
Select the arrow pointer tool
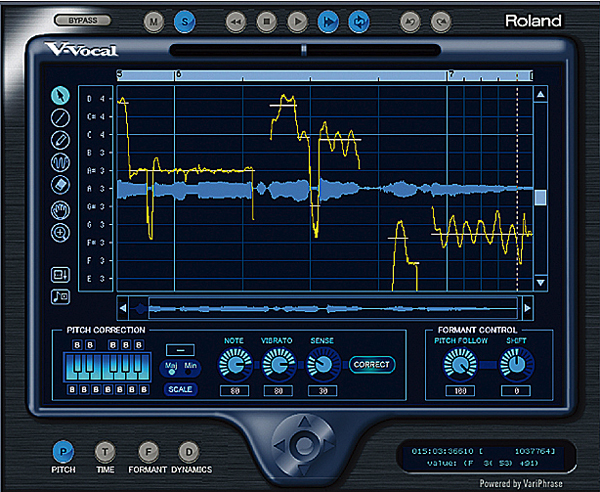point(61,95)
